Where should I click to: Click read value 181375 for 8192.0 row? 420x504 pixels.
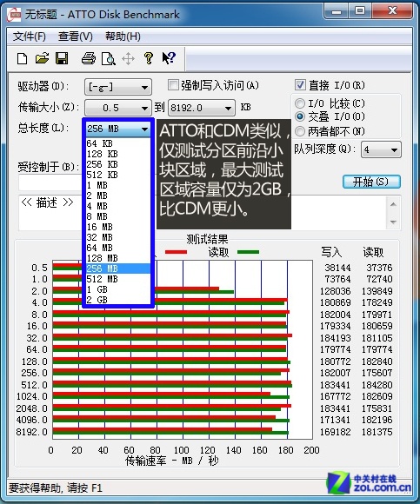(x=377, y=432)
